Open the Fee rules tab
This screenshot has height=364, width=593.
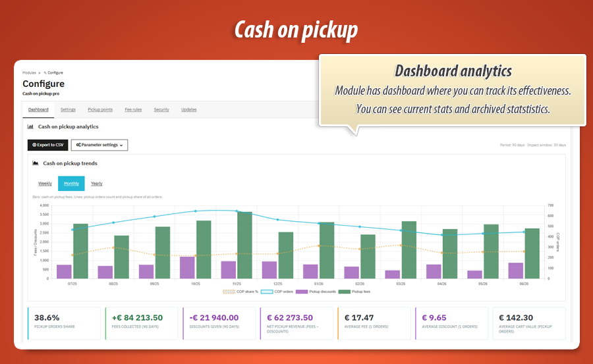click(133, 110)
